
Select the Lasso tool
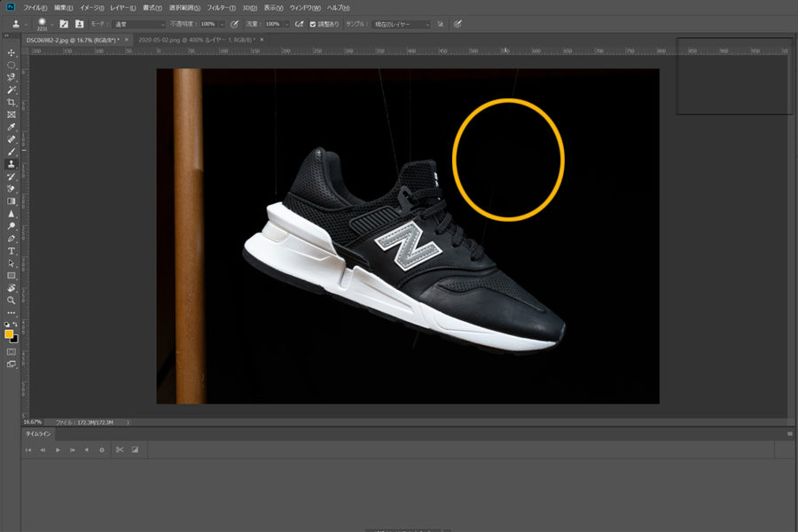point(12,77)
